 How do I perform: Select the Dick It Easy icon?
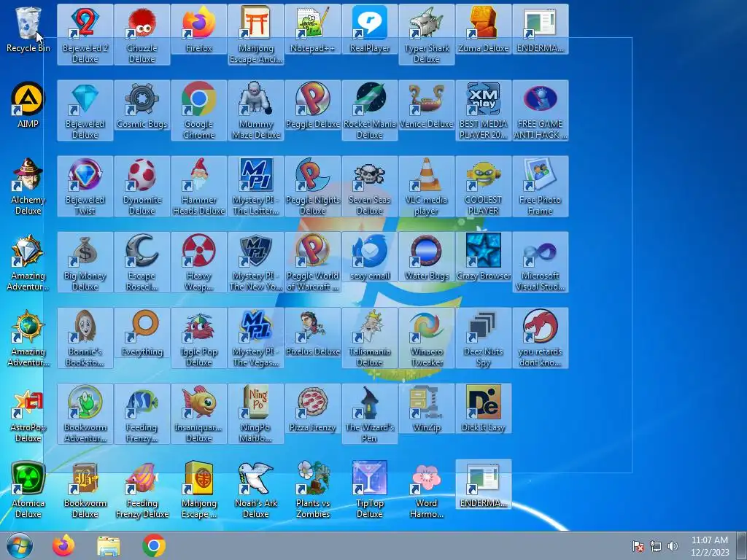point(484,408)
